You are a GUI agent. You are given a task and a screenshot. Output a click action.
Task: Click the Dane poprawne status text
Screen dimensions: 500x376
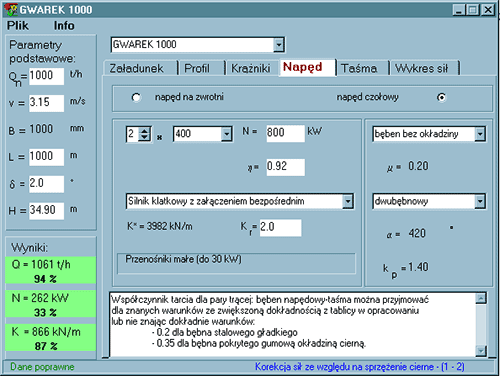pyautogui.click(x=42, y=367)
